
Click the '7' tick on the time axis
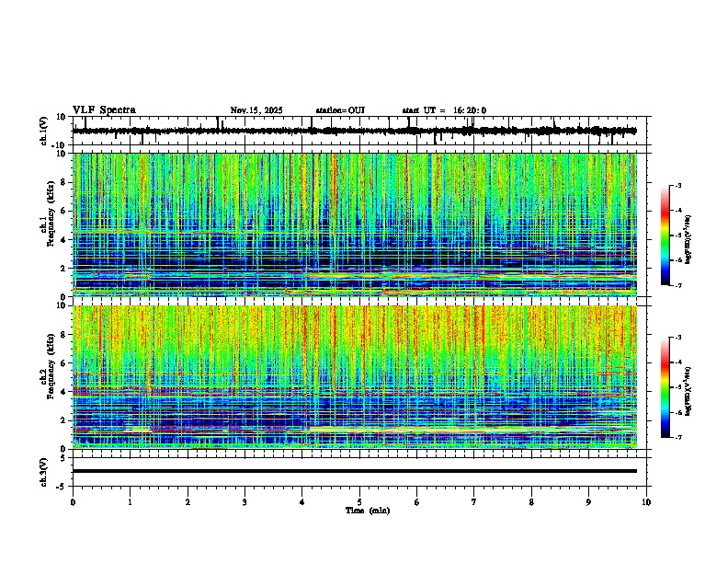tap(474, 502)
